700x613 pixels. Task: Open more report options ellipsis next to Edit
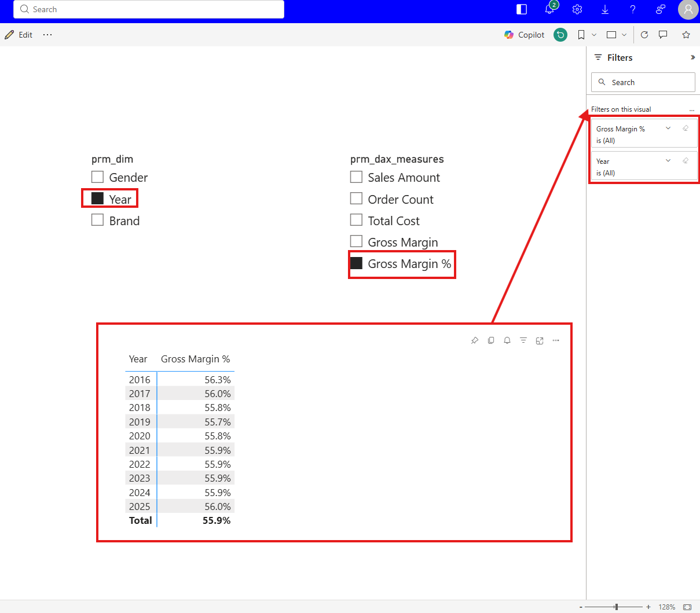tap(47, 35)
